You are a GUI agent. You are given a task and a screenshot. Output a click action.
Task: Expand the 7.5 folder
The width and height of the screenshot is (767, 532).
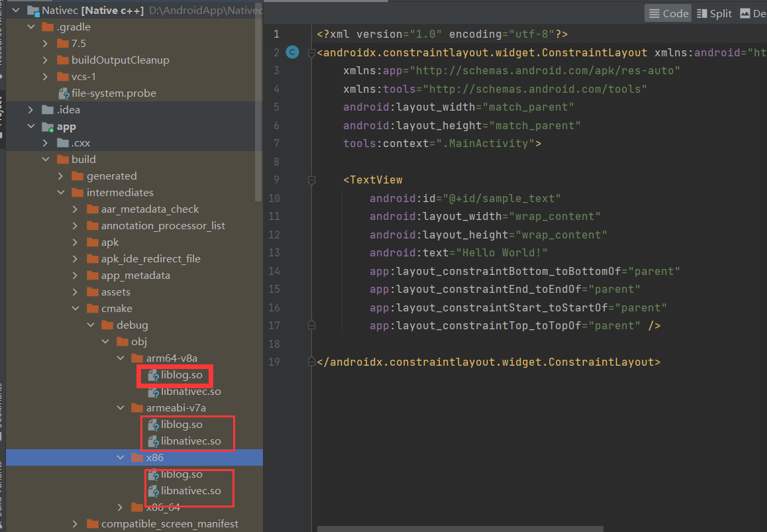pyautogui.click(x=46, y=44)
